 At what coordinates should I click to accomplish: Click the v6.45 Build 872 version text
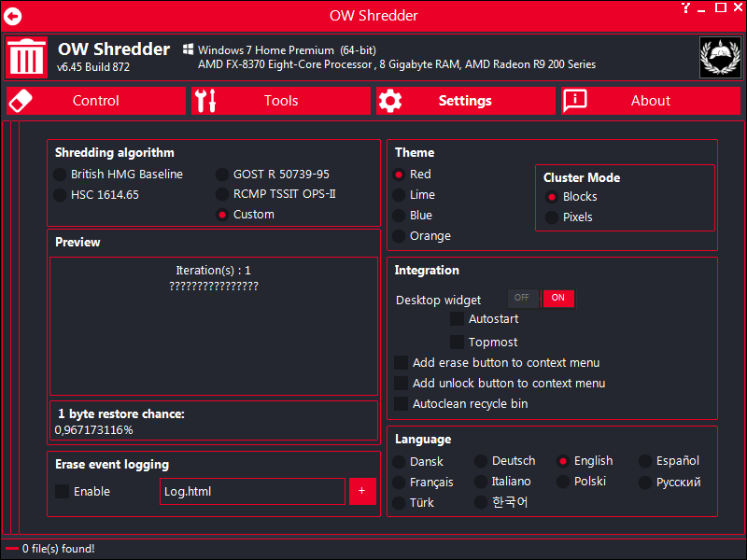(x=93, y=67)
